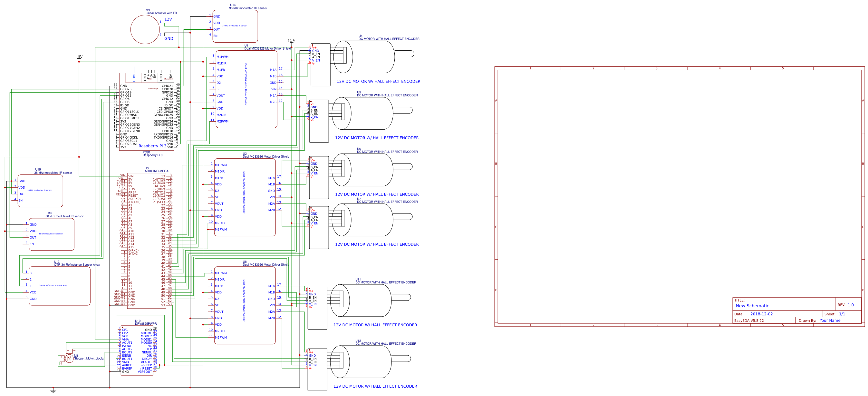The height and width of the screenshot is (396, 868).
Task: Select the U10 DRV8825PWPR chip
Action: 137,351
